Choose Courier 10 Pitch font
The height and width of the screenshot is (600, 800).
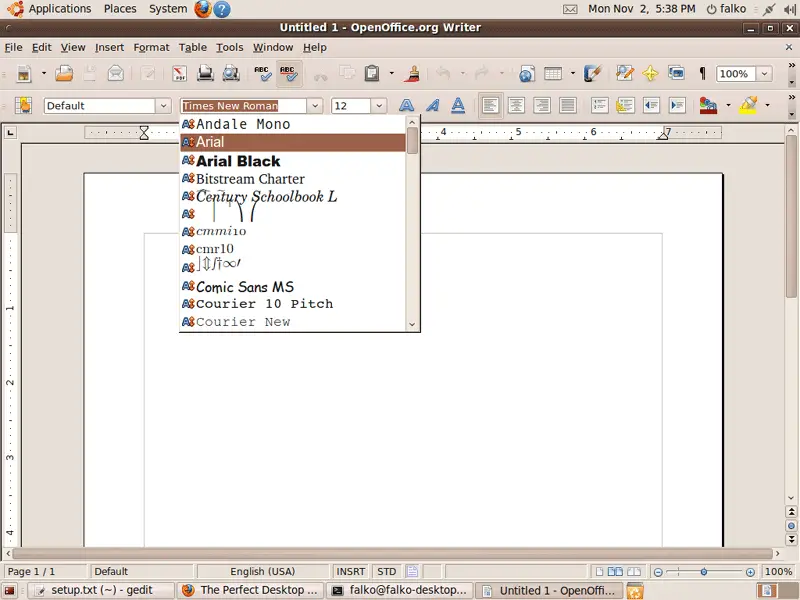click(293, 304)
